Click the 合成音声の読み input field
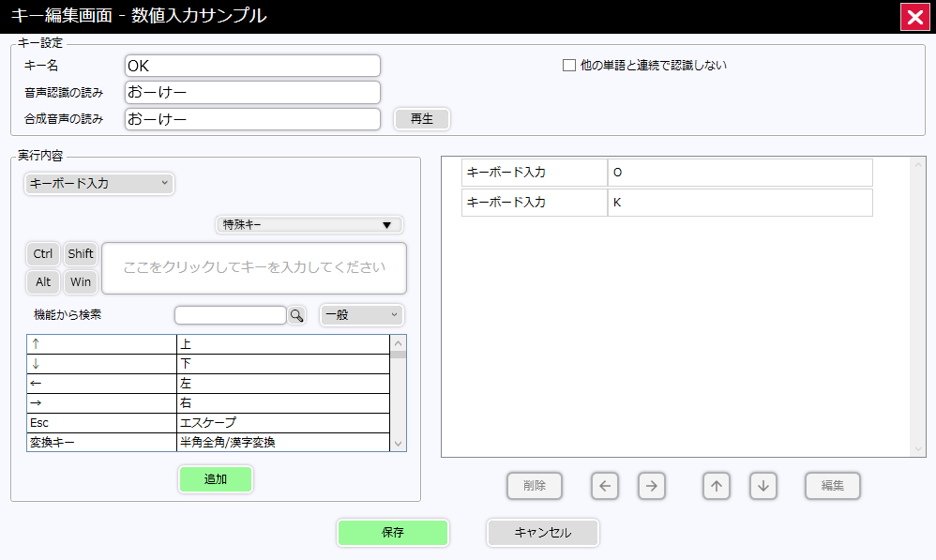 tap(252, 119)
